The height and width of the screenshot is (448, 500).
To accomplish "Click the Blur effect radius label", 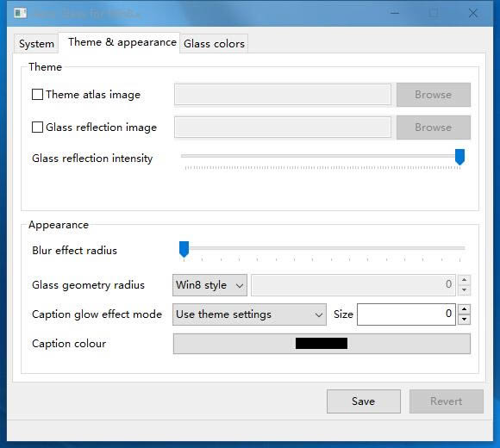I will point(75,251).
